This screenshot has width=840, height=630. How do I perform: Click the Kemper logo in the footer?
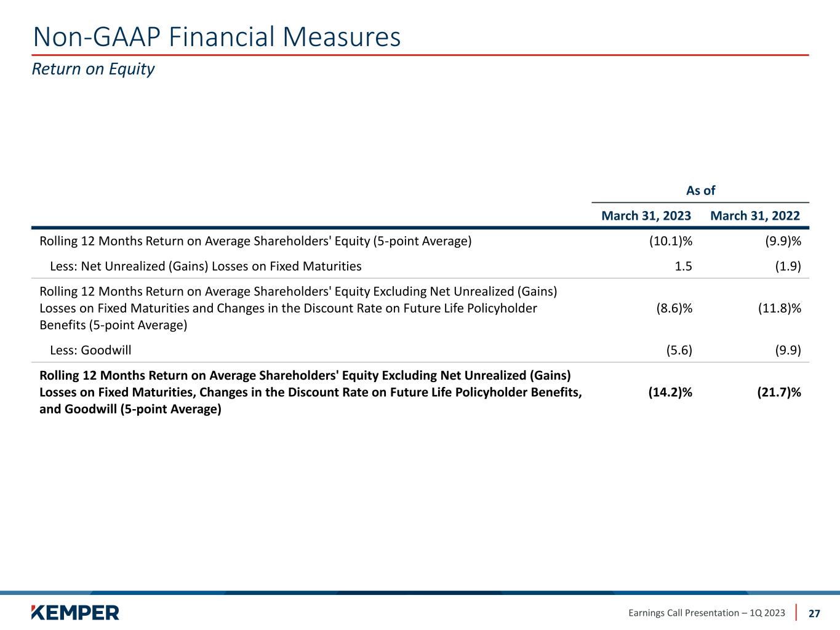point(75,612)
